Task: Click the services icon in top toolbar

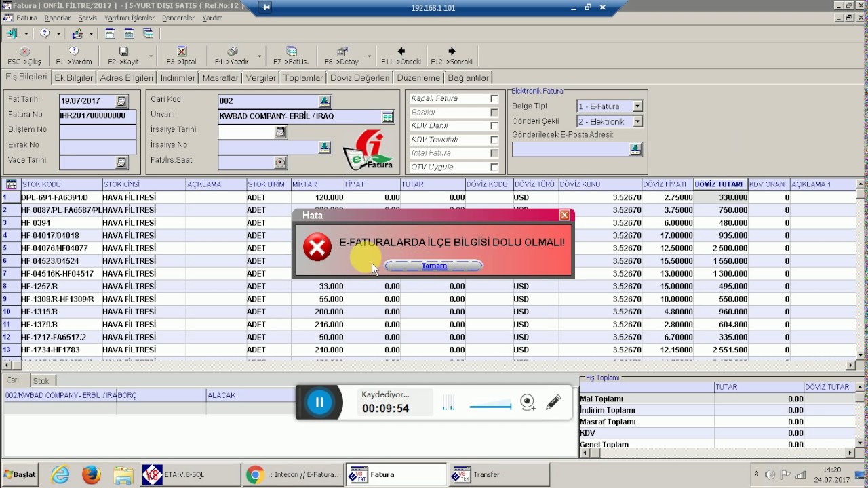Action: coord(77,33)
